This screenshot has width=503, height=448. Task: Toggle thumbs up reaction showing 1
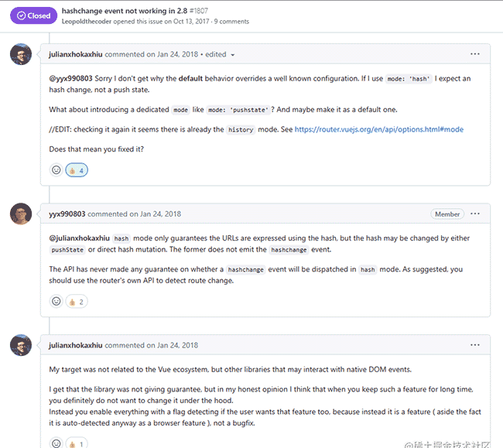[77, 443]
